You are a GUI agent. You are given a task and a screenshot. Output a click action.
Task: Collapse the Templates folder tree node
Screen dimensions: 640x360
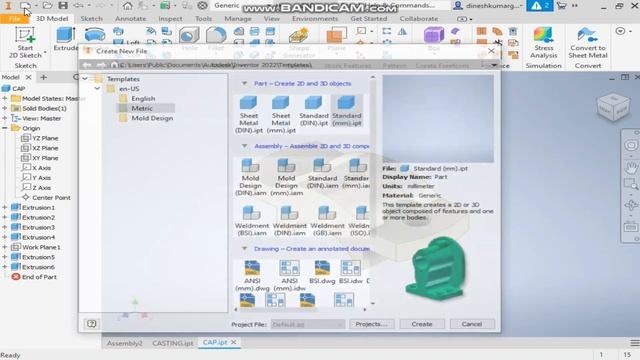[84, 78]
